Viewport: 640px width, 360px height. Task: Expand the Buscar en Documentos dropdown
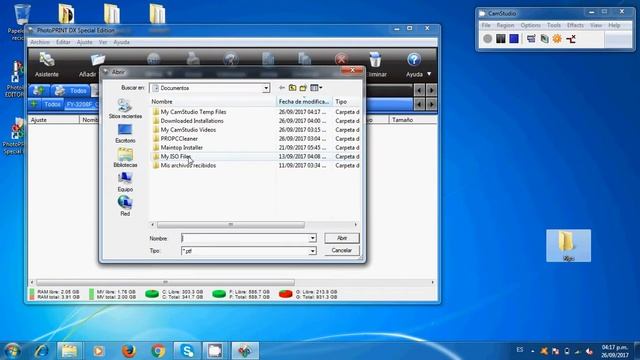(x=266, y=88)
